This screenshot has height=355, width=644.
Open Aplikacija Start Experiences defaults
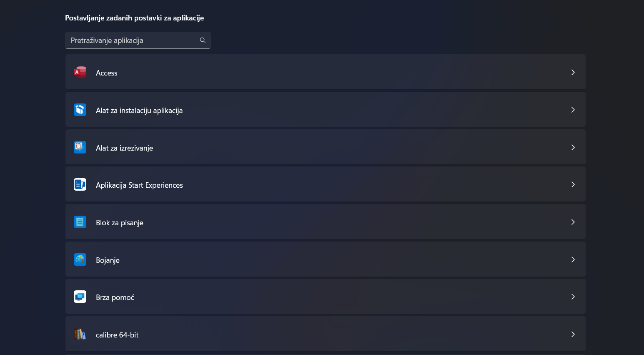[326, 184]
